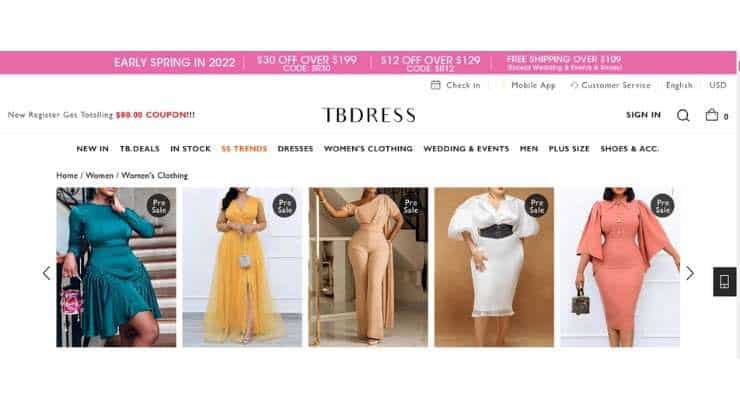Image resolution: width=740 pixels, height=410 pixels.
Task: Open the search magnifier icon
Action: (x=683, y=115)
